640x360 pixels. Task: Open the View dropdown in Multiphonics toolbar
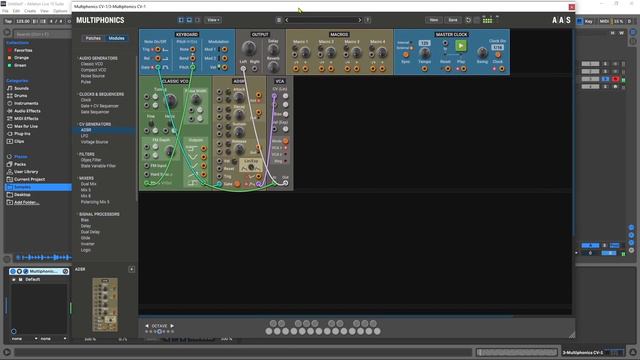pos(213,20)
